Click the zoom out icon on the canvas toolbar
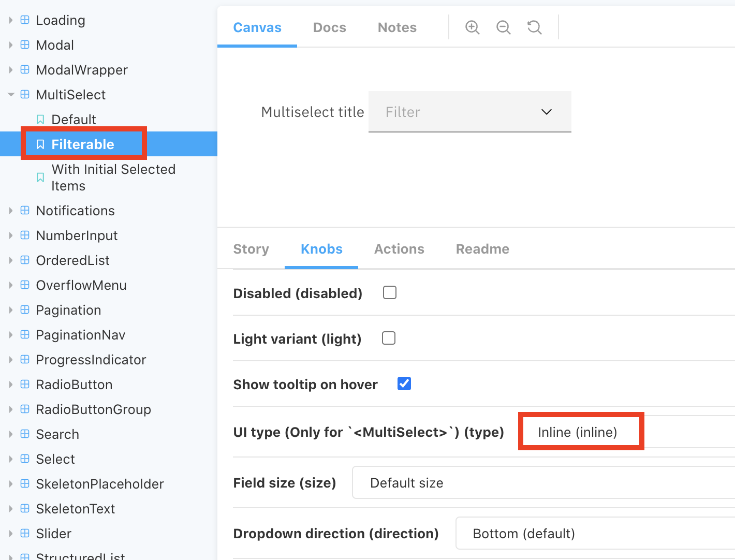Image resolution: width=735 pixels, height=560 pixels. [503, 27]
